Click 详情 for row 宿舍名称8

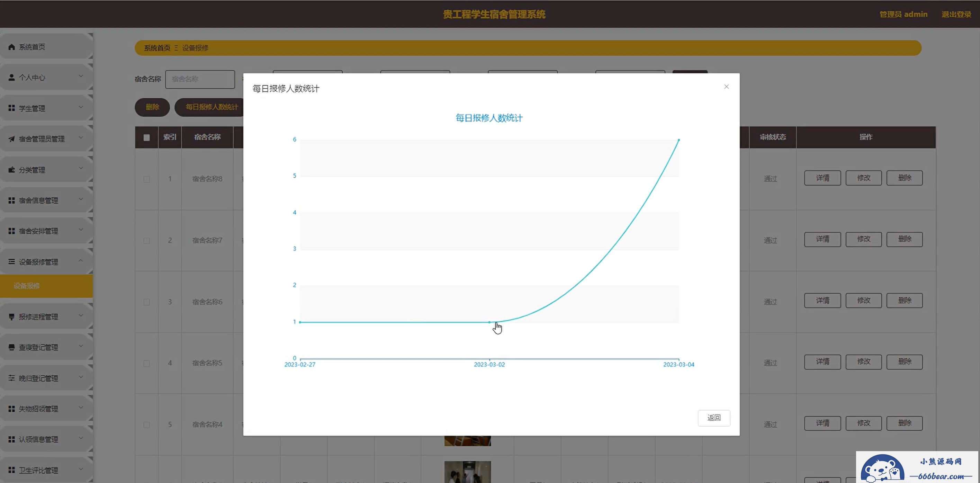(822, 178)
